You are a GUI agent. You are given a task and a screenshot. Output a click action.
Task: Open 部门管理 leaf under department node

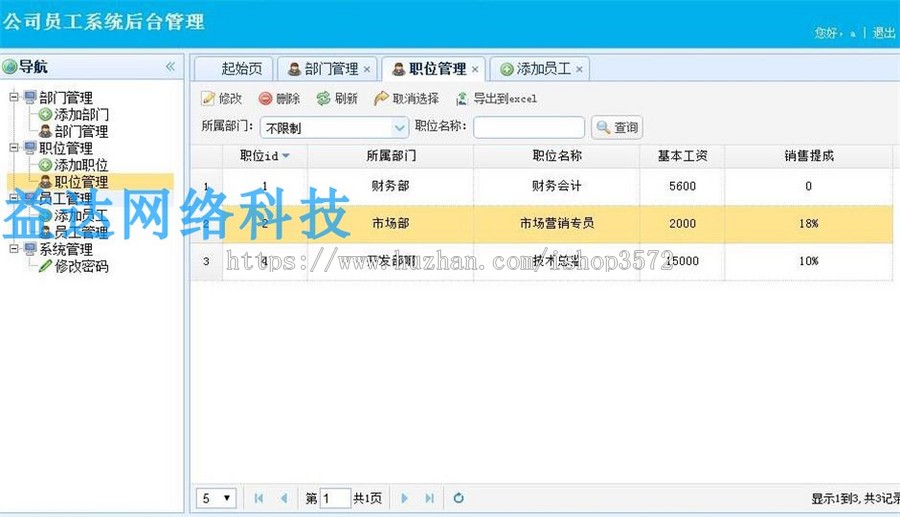pyautogui.click(x=81, y=131)
